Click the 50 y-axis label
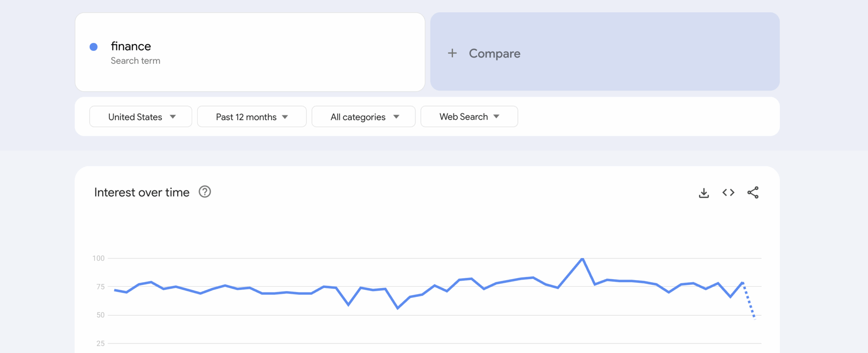This screenshot has width=868, height=353. (x=100, y=315)
